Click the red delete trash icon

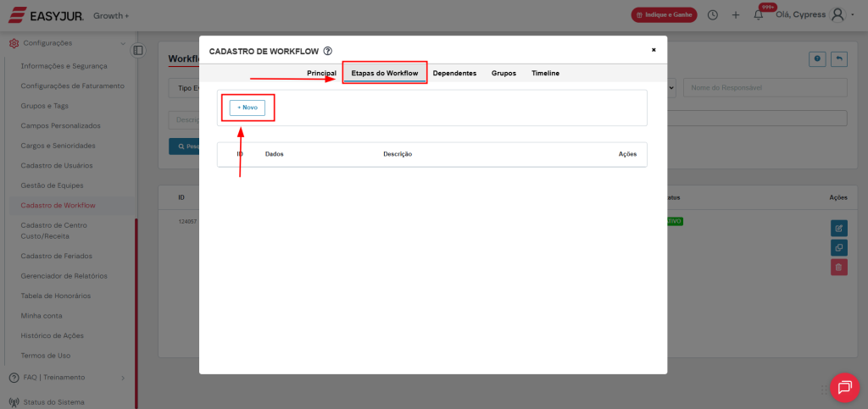click(838, 268)
